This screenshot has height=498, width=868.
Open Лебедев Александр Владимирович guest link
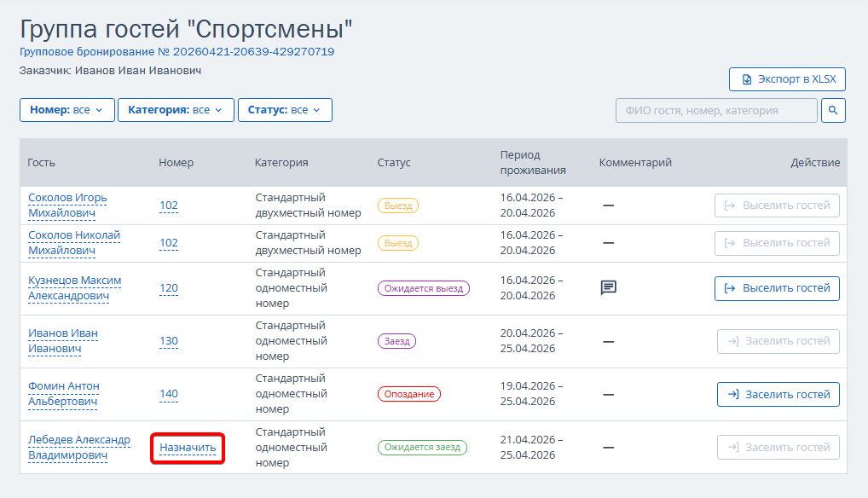click(x=79, y=447)
